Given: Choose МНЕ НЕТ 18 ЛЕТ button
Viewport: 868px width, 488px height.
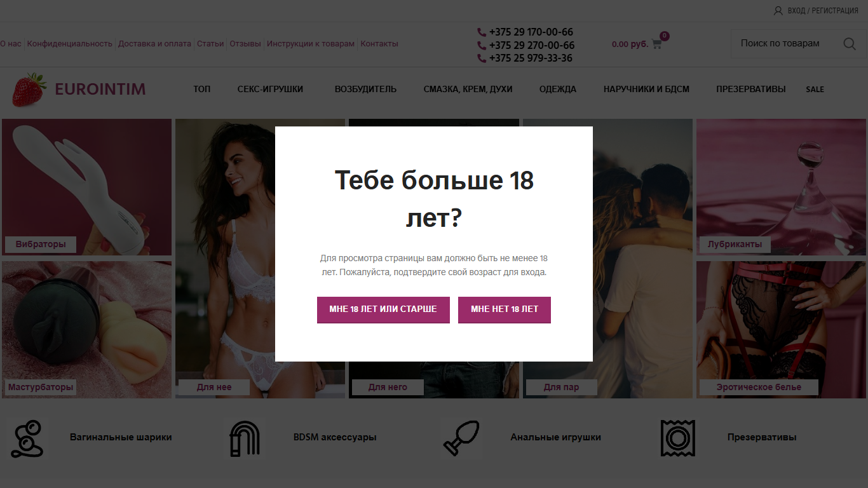Looking at the screenshot, I should click(505, 309).
